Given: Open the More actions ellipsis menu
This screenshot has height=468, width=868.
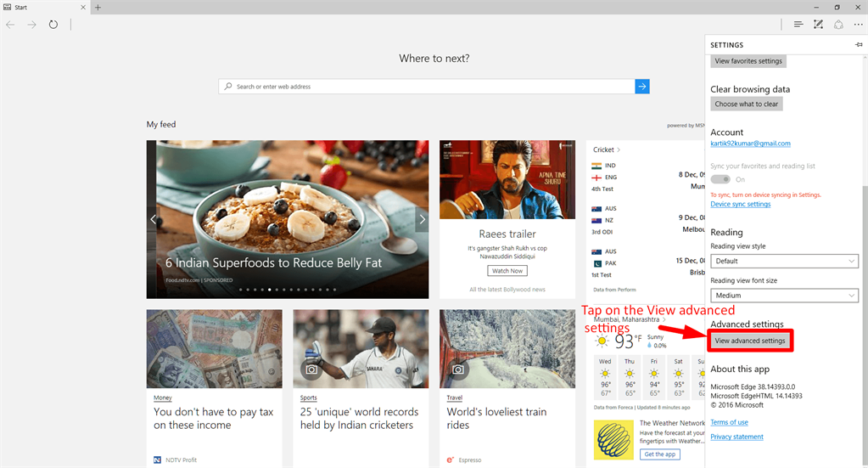Looking at the screenshot, I should 858,25.
